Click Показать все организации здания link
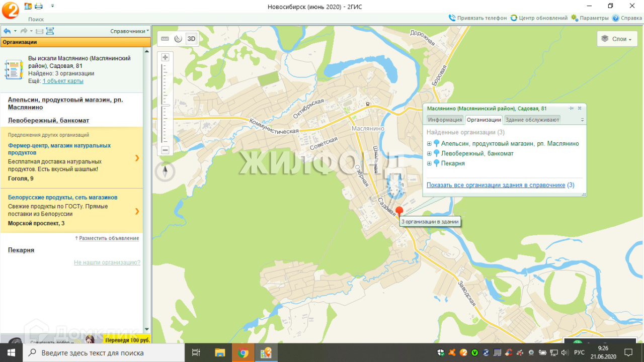644x362 pixels. (x=496, y=185)
